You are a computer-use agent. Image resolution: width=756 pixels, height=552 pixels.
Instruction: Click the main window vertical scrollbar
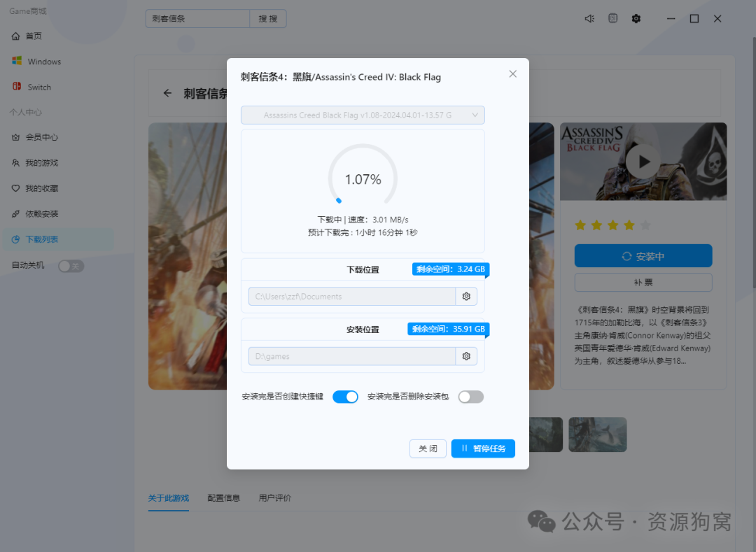tap(753, 164)
